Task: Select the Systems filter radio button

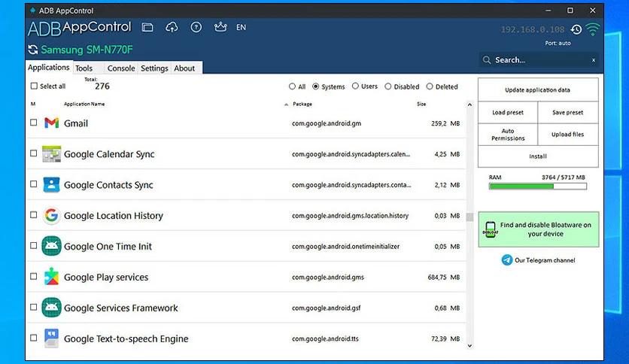Action: pos(316,86)
